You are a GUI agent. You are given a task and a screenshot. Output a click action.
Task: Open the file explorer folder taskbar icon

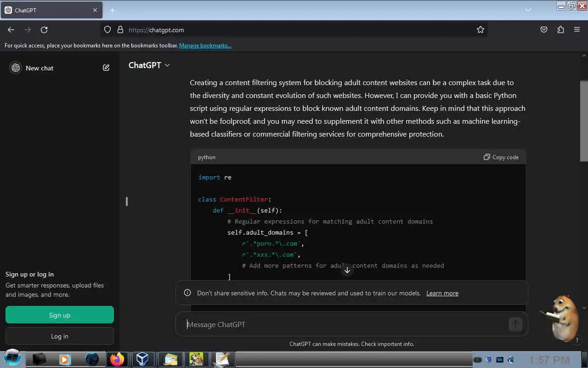(170, 359)
